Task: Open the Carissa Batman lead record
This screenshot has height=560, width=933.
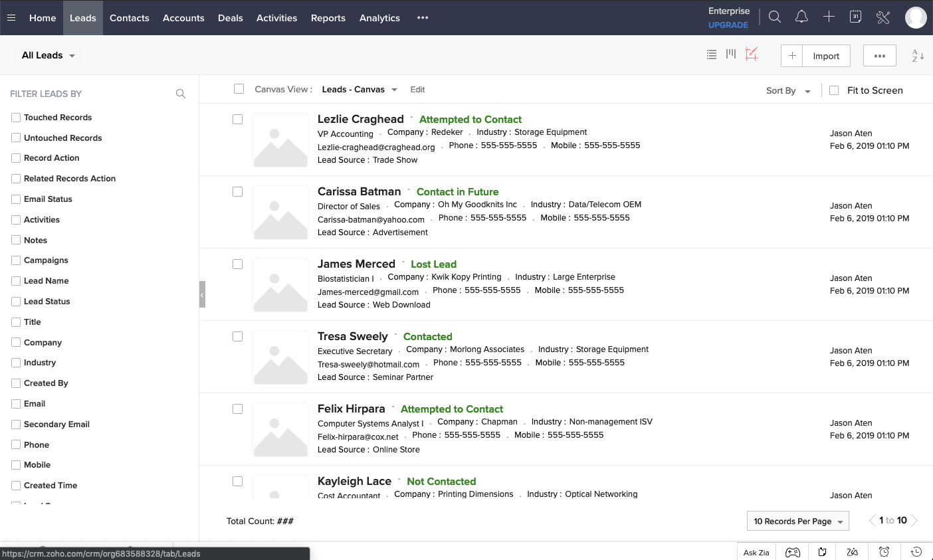Action: tap(359, 191)
